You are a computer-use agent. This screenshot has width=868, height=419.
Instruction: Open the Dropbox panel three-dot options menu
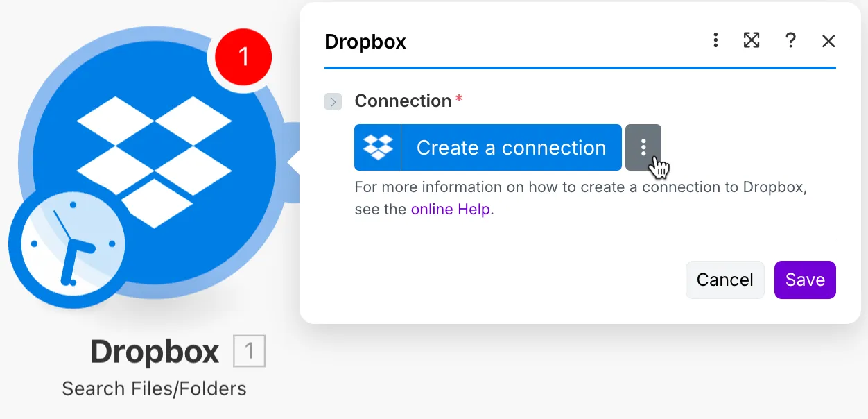[x=715, y=40]
